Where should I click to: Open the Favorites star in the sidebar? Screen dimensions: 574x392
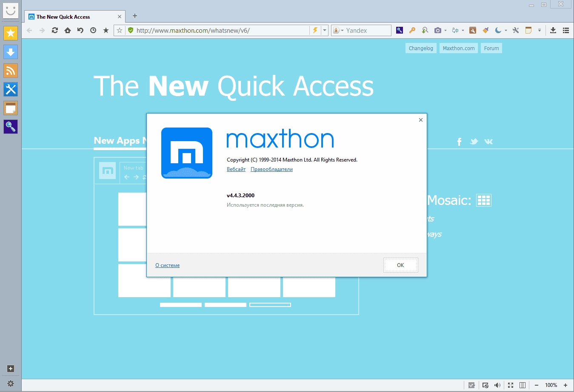coord(11,33)
